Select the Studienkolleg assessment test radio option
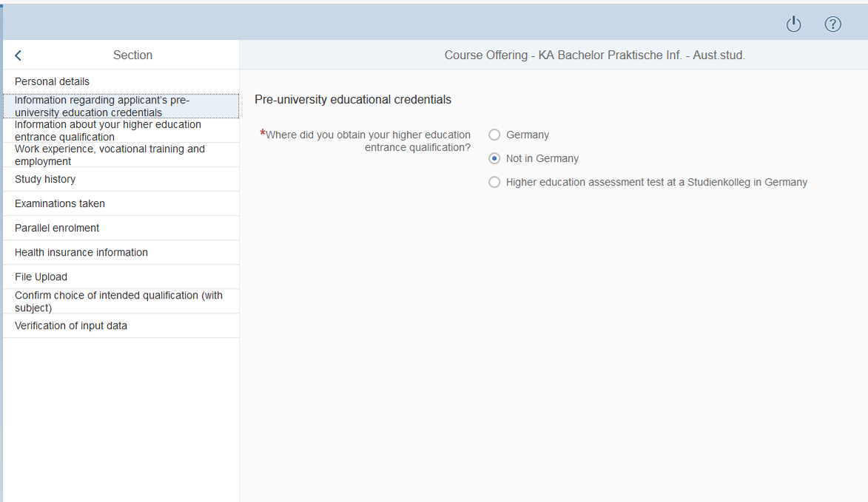This screenshot has width=868, height=502. pyautogui.click(x=494, y=182)
